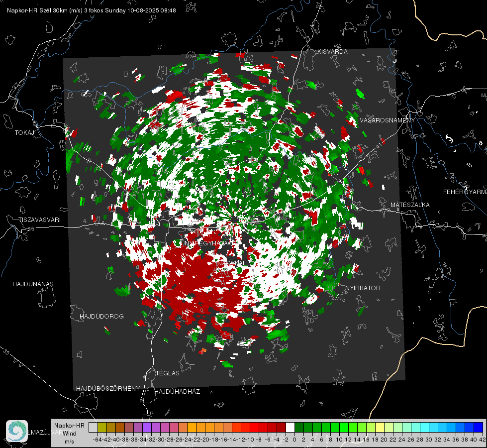Click the TOKAJ city label

point(24,133)
